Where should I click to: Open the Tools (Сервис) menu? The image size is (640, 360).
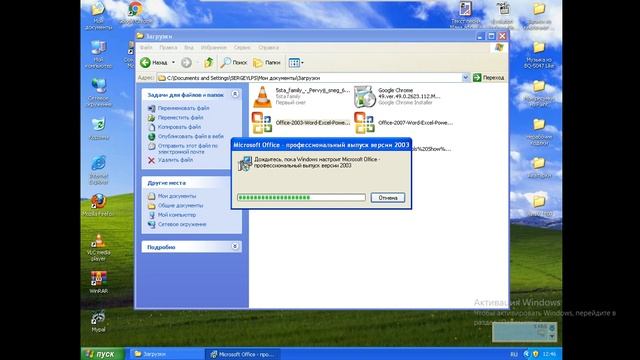(242, 47)
